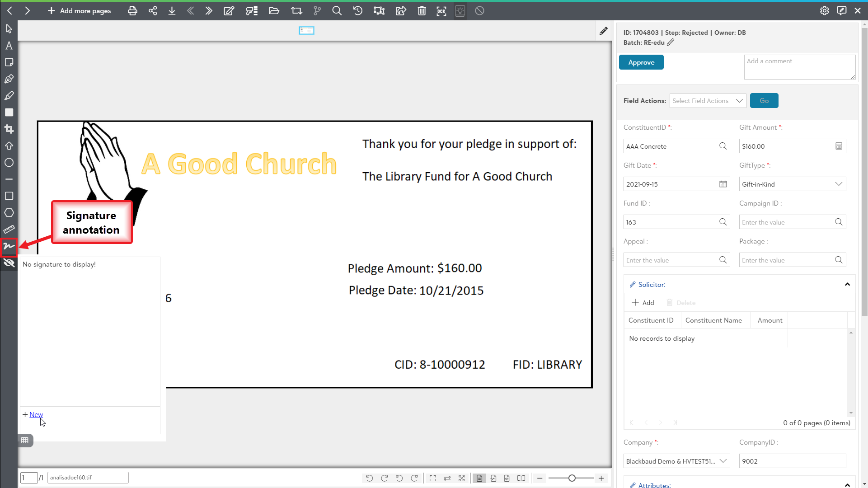
Task: Click the trash delete icon in top toolbar
Action: 422,11
